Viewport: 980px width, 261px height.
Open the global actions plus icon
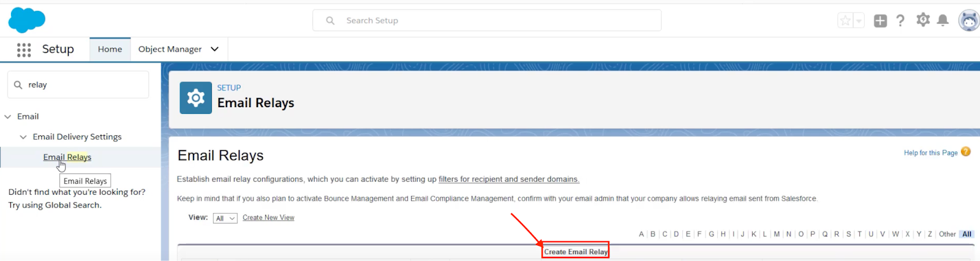880,21
